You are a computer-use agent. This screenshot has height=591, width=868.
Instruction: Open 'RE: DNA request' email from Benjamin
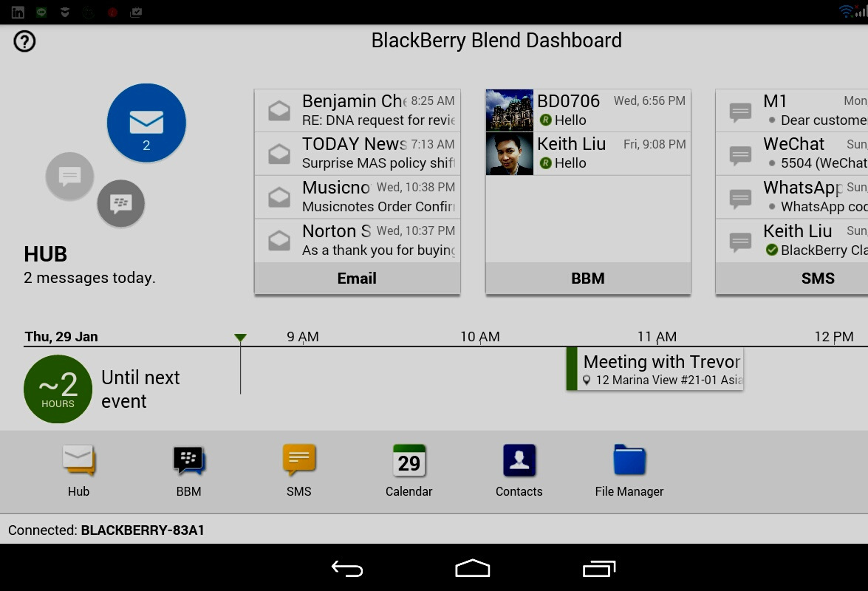coord(357,110)
